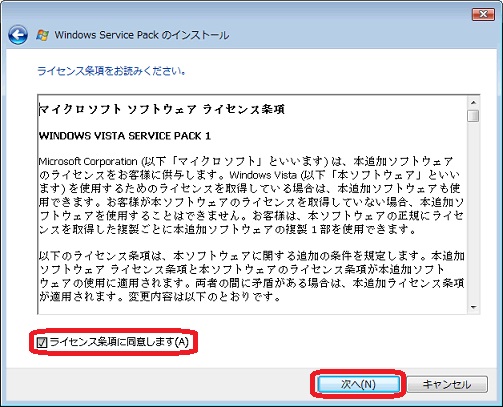Click the line ending 変更内容は以下のとおりです
Viewport: 503px width, 407px height.
click(160, 296)
